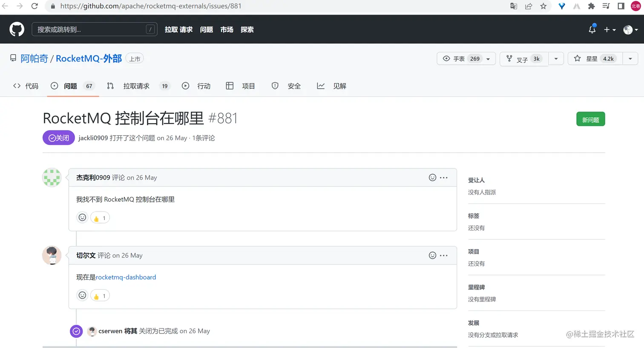The image size is (644, 348).
Task: Open the user avatar menu
Action: pos(630,29)
